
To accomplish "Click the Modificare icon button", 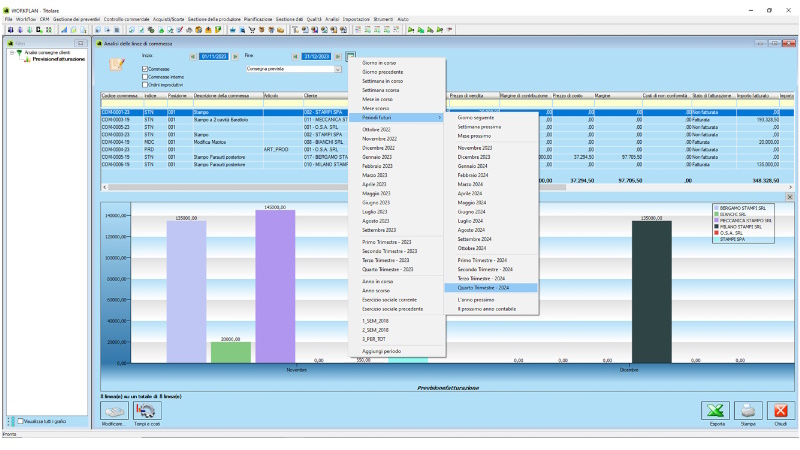I will (x=114, y=411).
